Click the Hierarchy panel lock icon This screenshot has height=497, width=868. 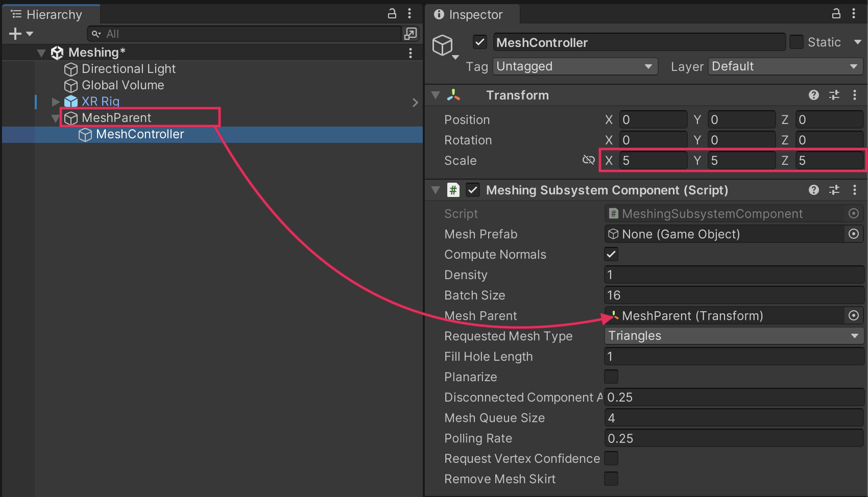pos(392,14)
